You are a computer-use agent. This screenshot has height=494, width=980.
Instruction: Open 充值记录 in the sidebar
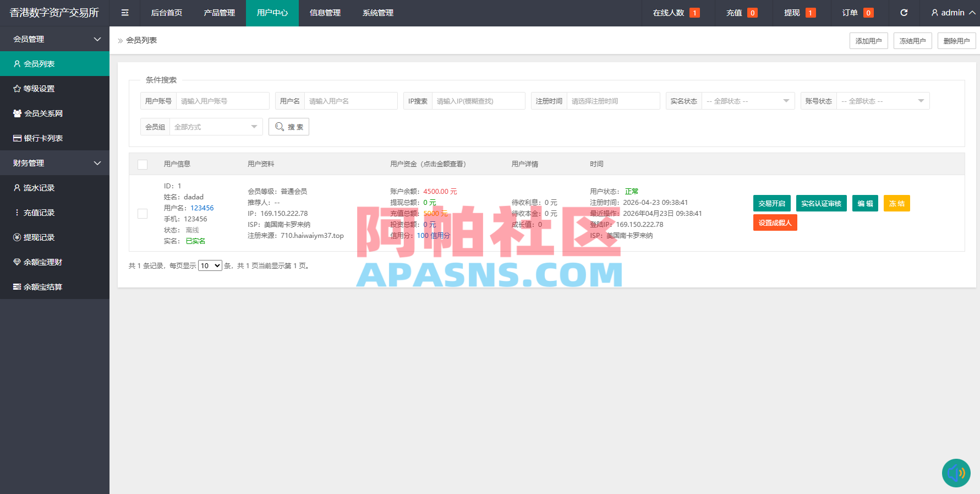(x=54, y=213)
